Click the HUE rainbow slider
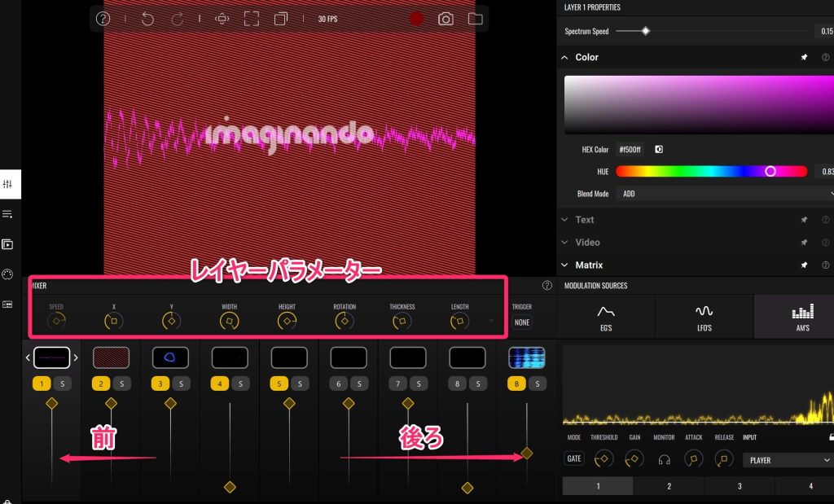Viewport: 834px width, 504px height. pyautogui.click(x=710, y=172)
